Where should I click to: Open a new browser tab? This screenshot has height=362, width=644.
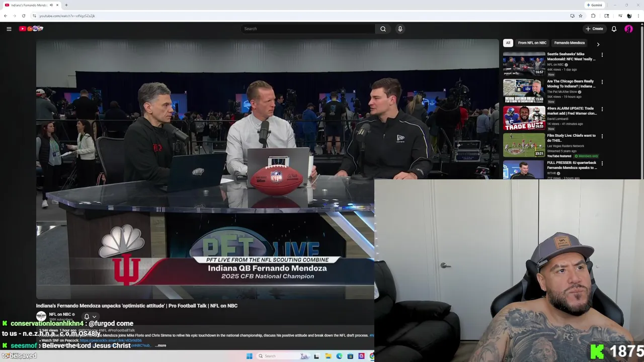click(66, 5)
